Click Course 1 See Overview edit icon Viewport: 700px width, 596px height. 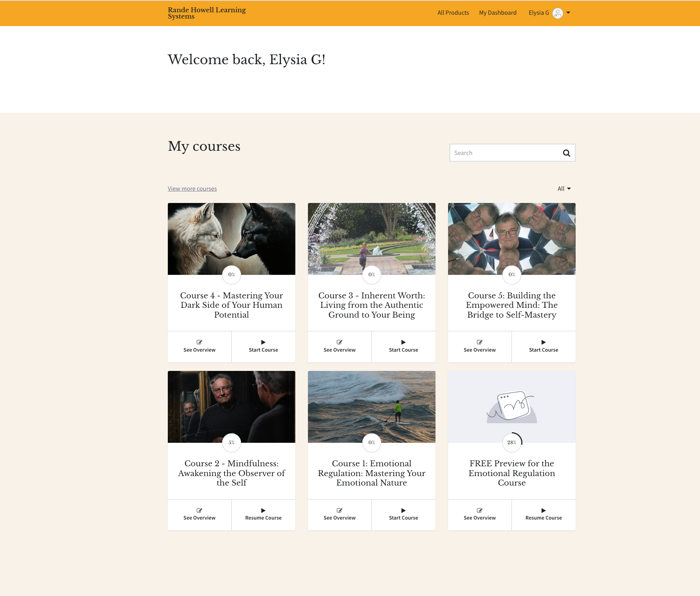(339, 510)
